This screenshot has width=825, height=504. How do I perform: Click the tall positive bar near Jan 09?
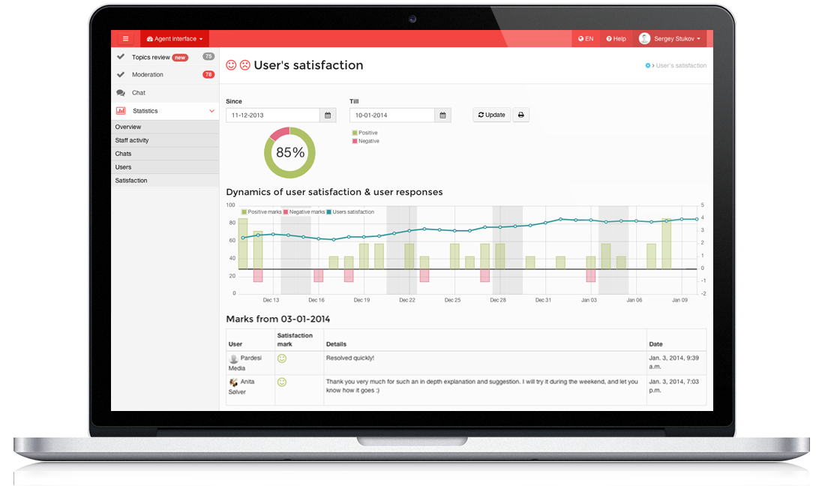pyautogui.click(x=666, y=244)
